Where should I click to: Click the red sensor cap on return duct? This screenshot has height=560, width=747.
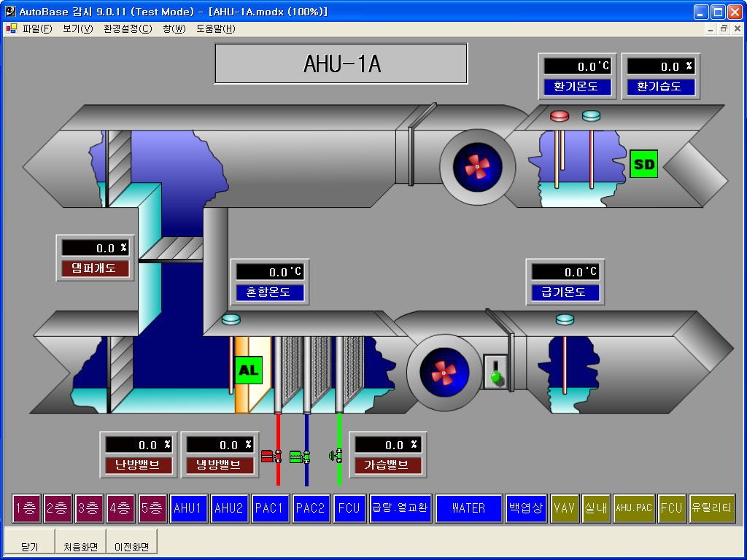click(x=560, y=116)
